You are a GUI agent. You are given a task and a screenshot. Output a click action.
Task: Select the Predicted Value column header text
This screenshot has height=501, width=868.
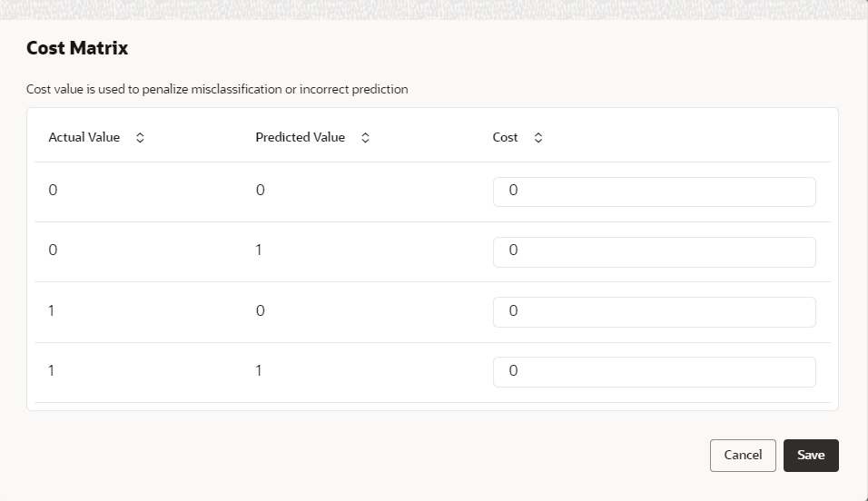301,138
